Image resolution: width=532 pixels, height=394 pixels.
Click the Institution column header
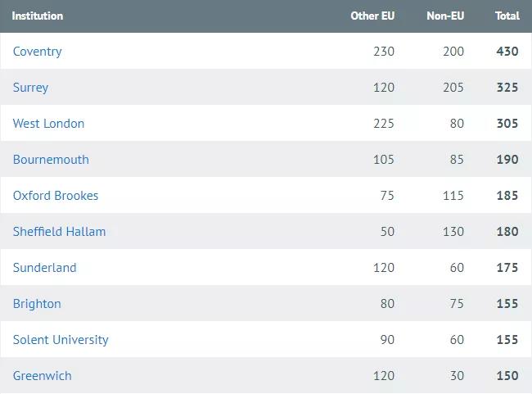(x=38, y=16)
